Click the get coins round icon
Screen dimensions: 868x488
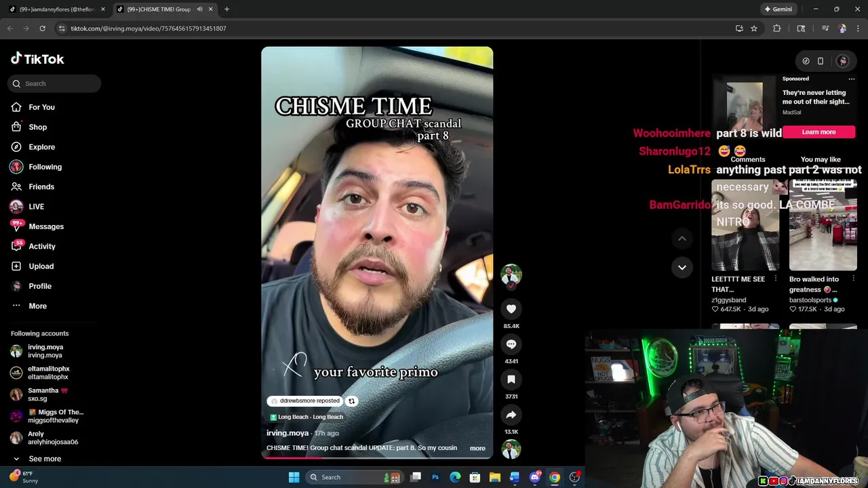[806, 61]
